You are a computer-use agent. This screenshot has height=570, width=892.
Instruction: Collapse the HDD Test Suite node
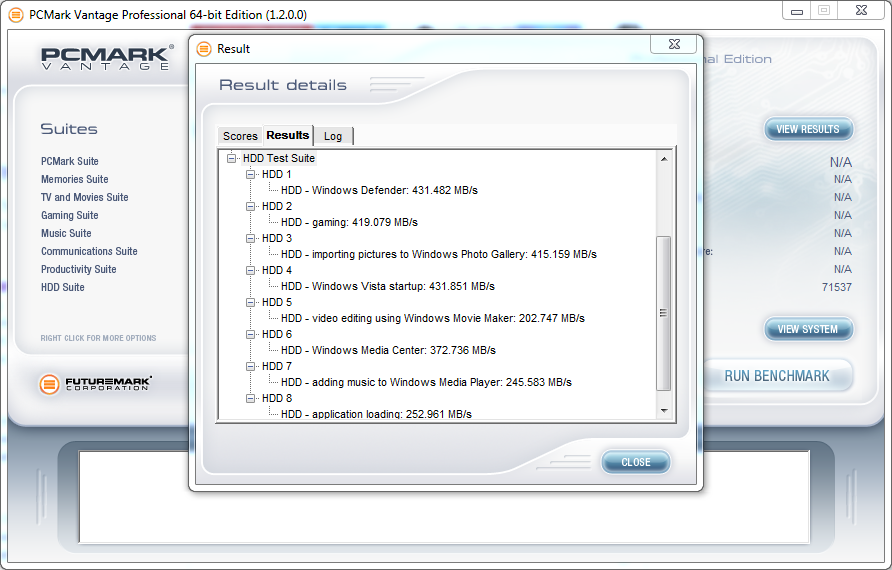pos(231,158)
